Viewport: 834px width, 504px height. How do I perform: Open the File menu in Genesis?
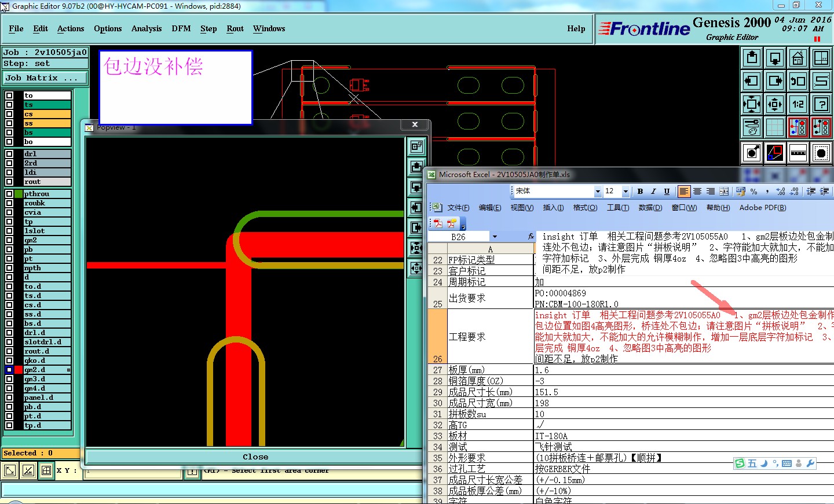tap(16, 28)
